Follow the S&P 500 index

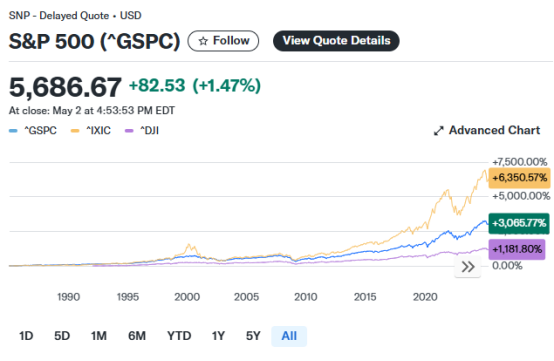(223, 41)
